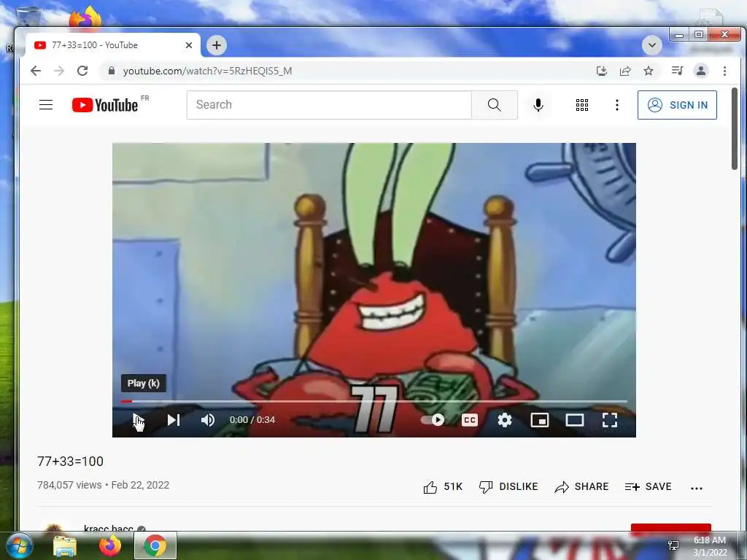Seek along the video progress bar
The height and width of the screenshot is (560, 747).
pos(374,402)
